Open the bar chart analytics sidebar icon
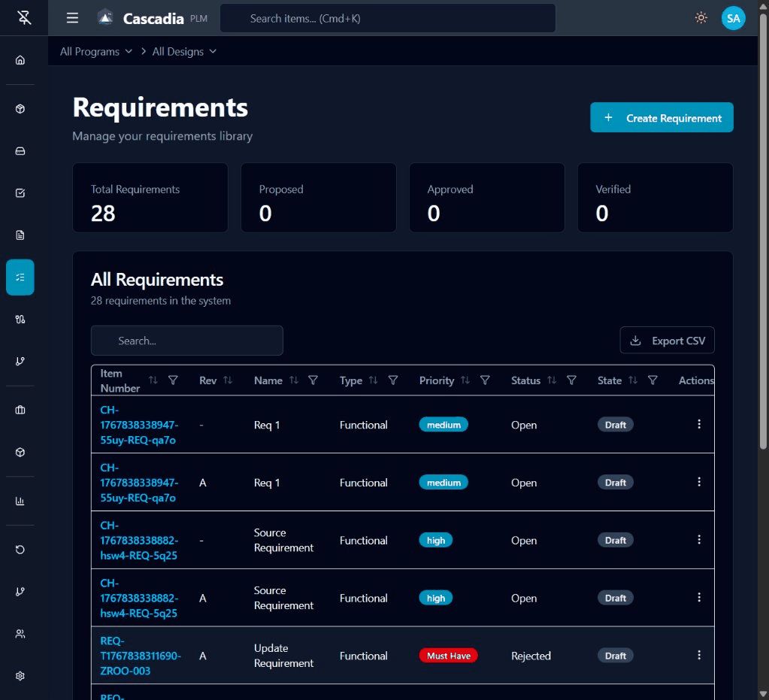 pyautogui.click(x=20, y=500)
